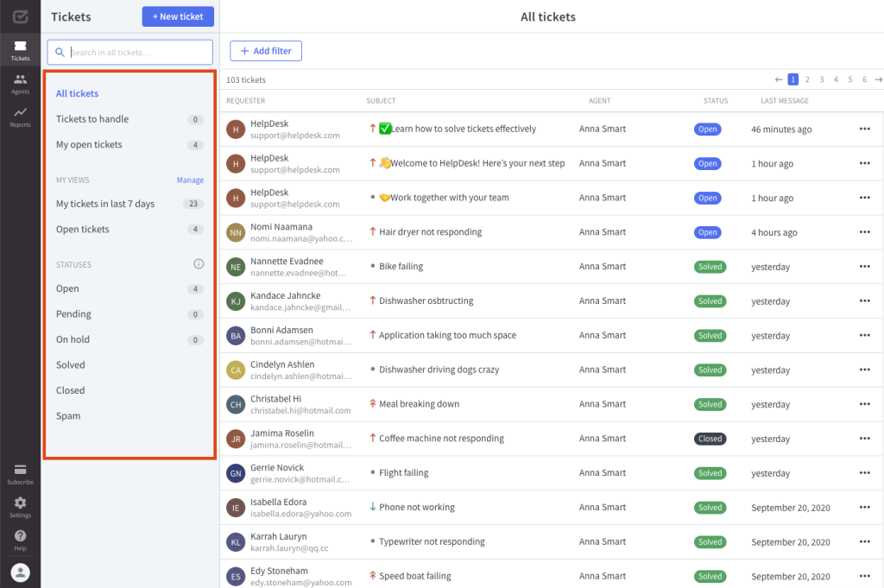Viewport: 884px width, 588px height.
Task: Expand options for Flight failing ticket row
Action: [x=864, y=473]
